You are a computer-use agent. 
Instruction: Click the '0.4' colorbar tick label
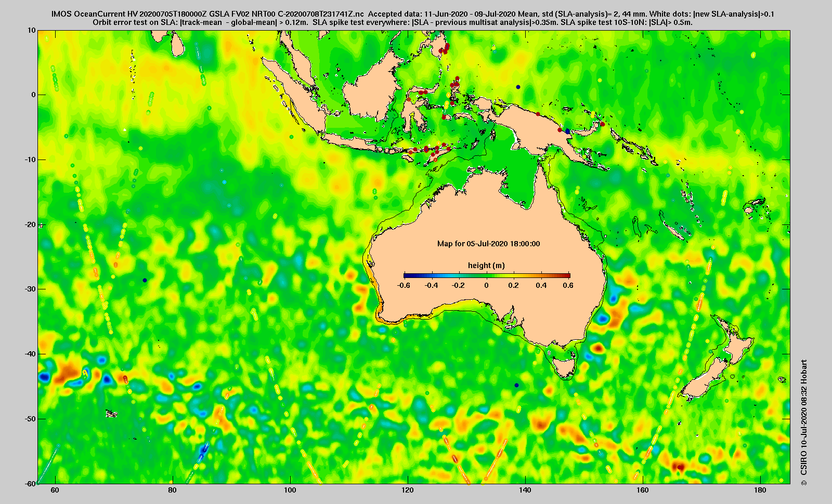[541, 285]
